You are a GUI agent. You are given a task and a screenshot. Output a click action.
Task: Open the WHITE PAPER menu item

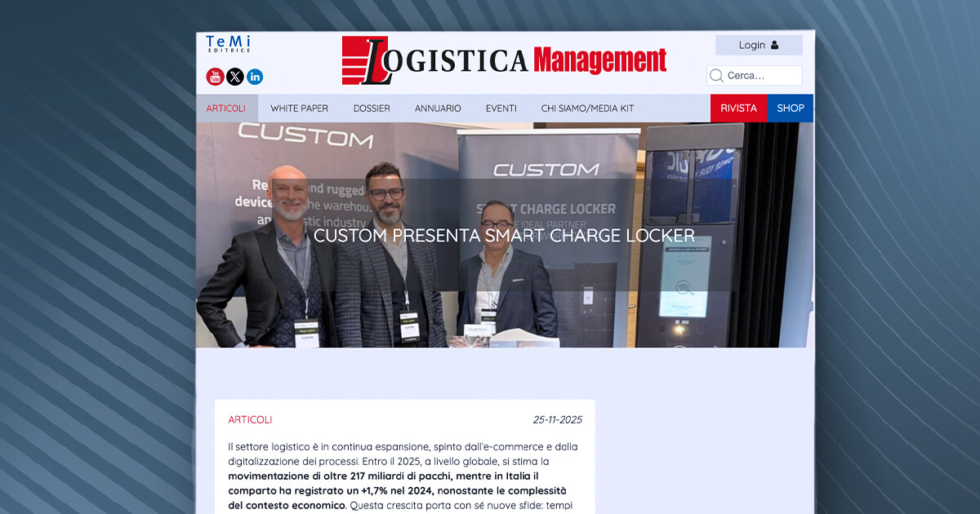coord(298,108)
